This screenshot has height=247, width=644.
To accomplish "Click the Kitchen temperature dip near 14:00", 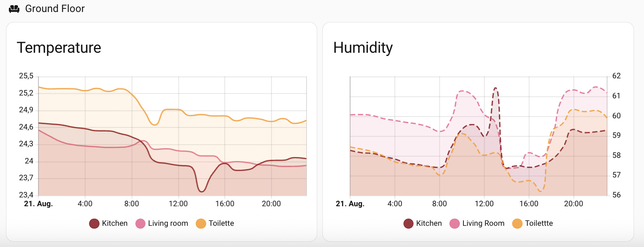I will [x=201, y=191].
